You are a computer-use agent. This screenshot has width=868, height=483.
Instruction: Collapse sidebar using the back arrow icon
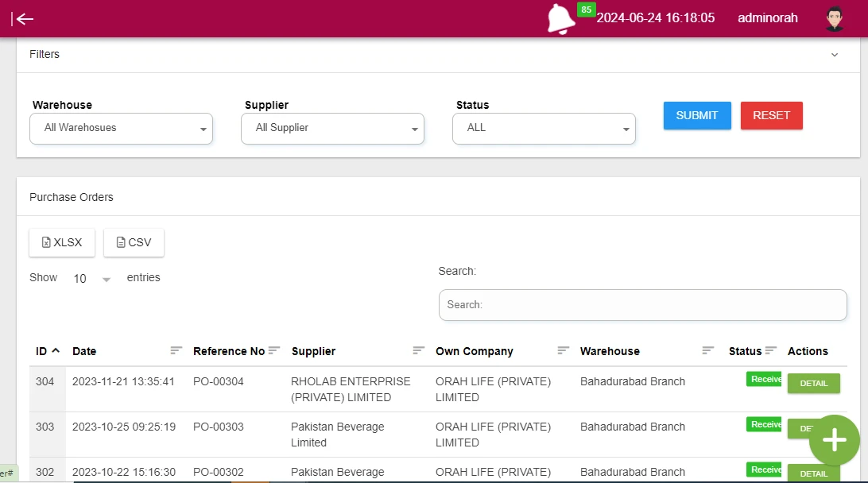(23, 19)
